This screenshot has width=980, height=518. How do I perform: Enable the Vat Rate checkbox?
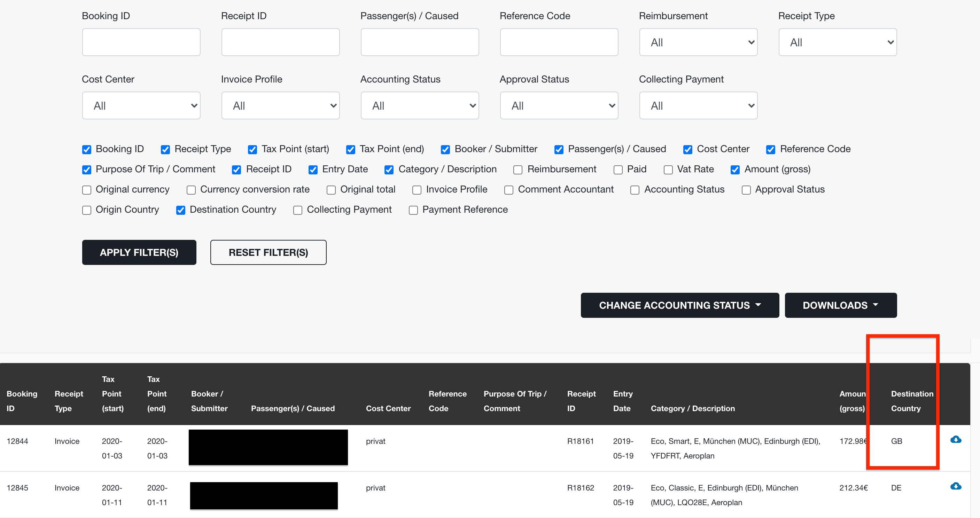pos(668,170)
